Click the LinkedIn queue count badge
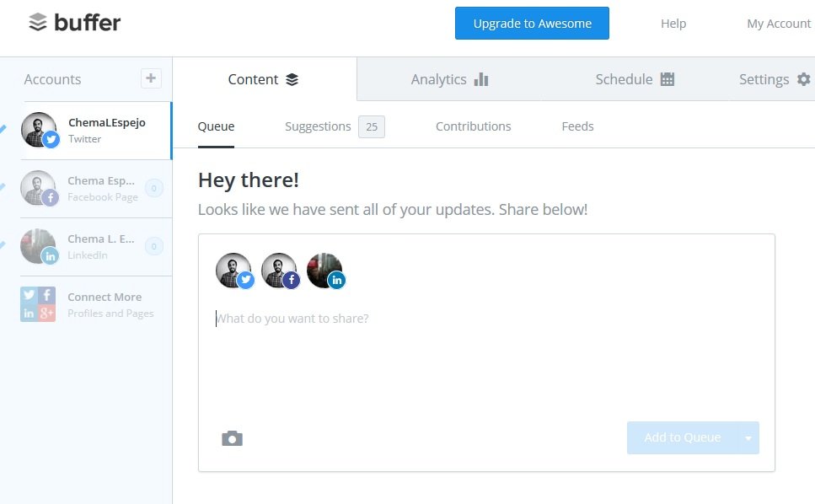 [x=154, y=246]
